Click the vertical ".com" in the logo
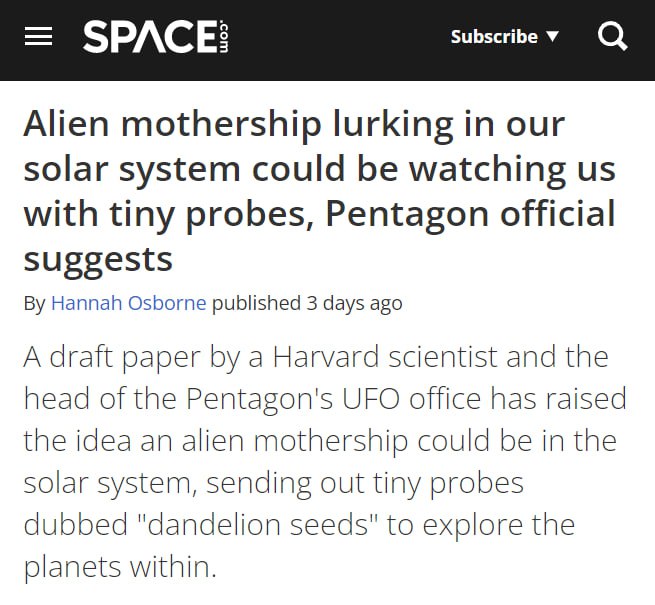 tap(223, 36)
